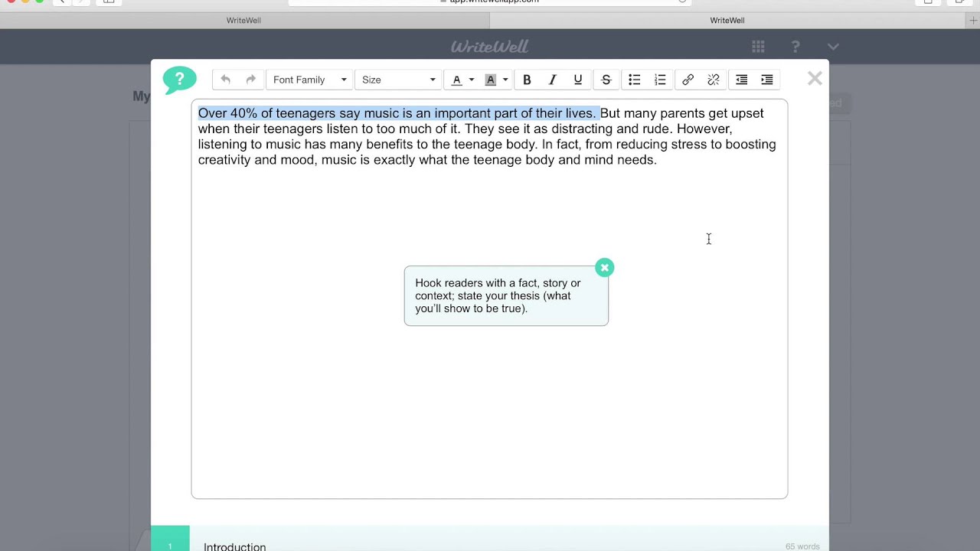The height and width of the screenshot is (551, 980).
Task: Toggle bold formatting
Action: 527,80
